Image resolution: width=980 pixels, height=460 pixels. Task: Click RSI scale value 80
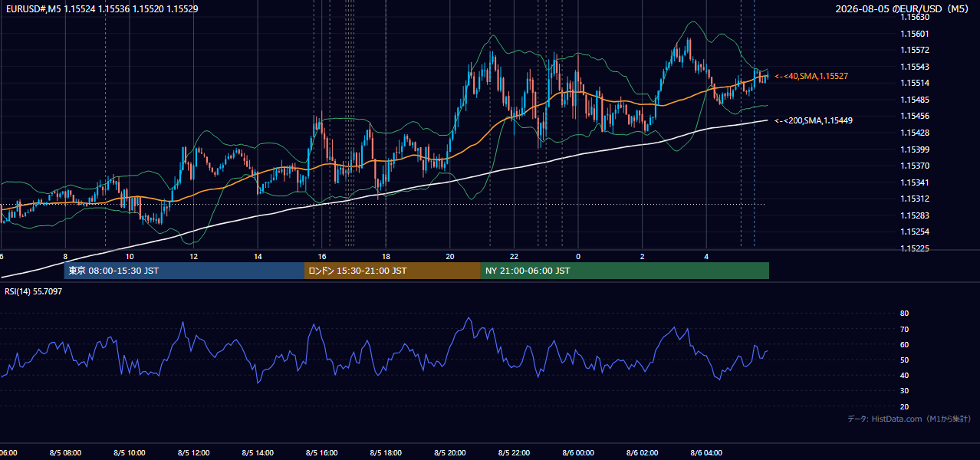pos(904,314)
